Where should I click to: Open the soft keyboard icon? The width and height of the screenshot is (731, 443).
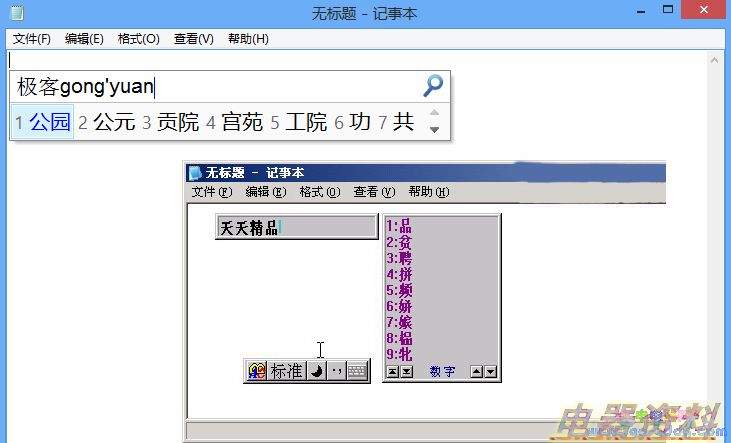click(x=358, y=371)
